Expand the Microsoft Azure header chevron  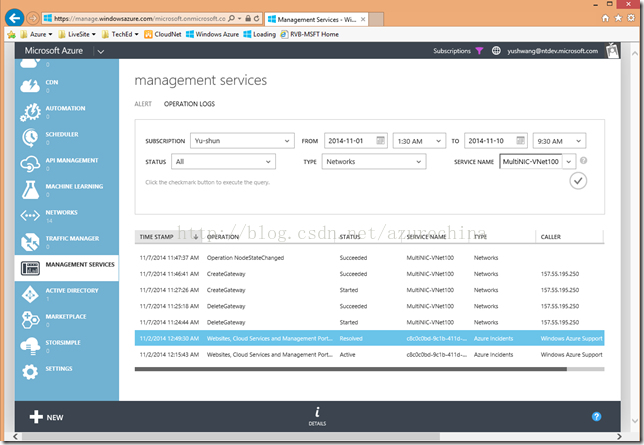[x=101, y=51]
